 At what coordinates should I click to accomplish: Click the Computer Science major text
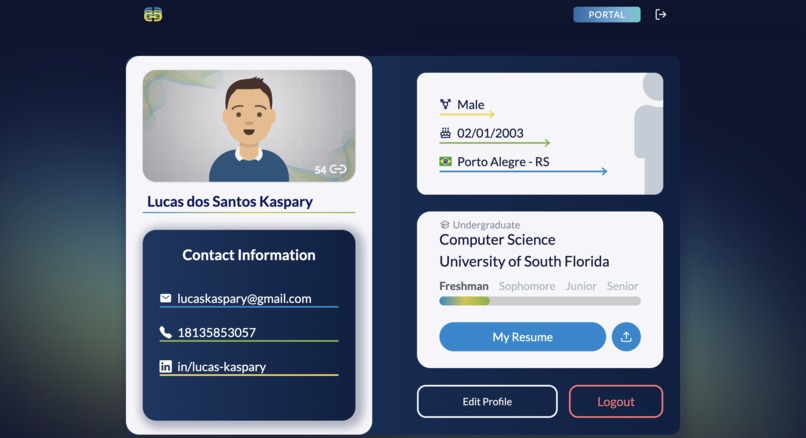tap(497, 240)
